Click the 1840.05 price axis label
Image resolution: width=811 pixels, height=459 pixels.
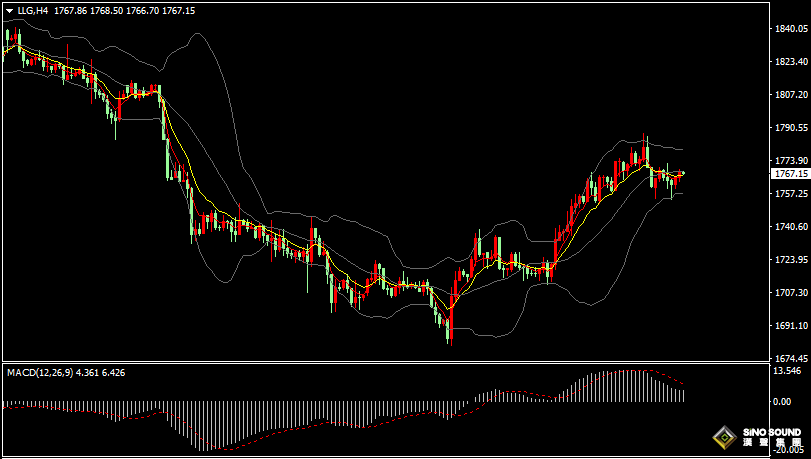[790, 29]
